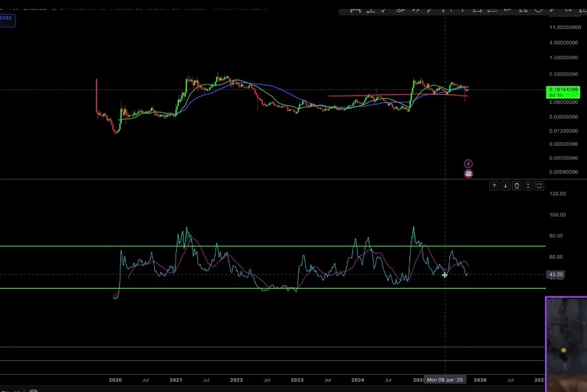Select the RSI value label 43.20
The height and width of the screenshot is (392, 587).
pos(556,274)
